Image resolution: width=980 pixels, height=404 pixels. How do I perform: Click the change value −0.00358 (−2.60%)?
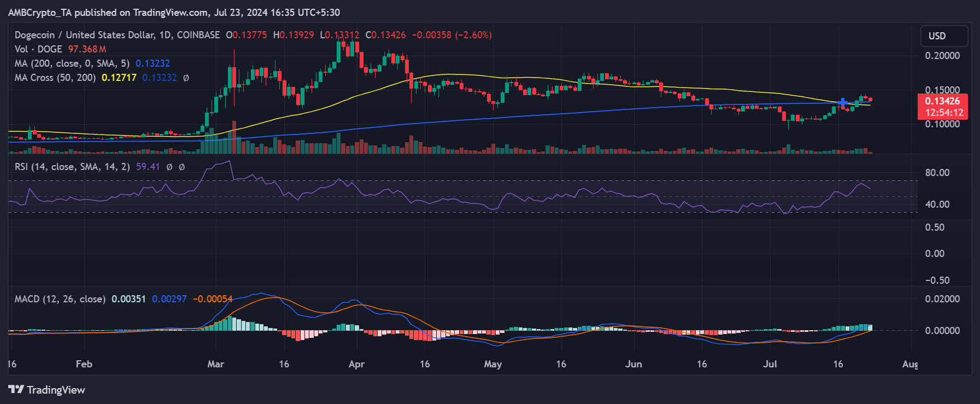(451, 35)
